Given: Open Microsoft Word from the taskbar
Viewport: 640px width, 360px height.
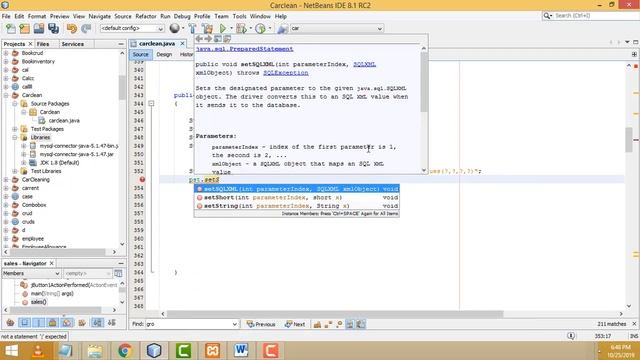Looking at the screenshot, I should pos(241,350).
